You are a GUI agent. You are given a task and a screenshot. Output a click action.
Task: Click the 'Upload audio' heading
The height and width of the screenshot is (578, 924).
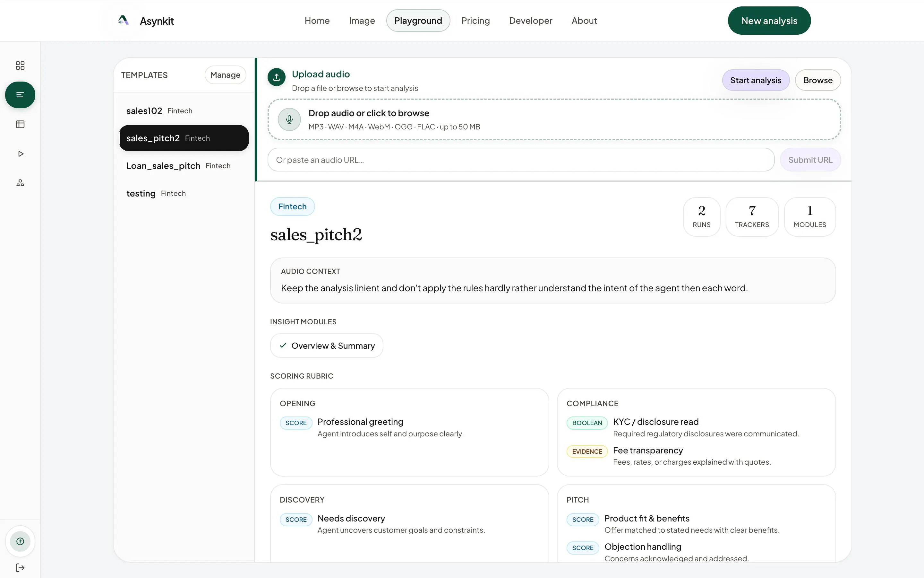[x=320, y=74]
